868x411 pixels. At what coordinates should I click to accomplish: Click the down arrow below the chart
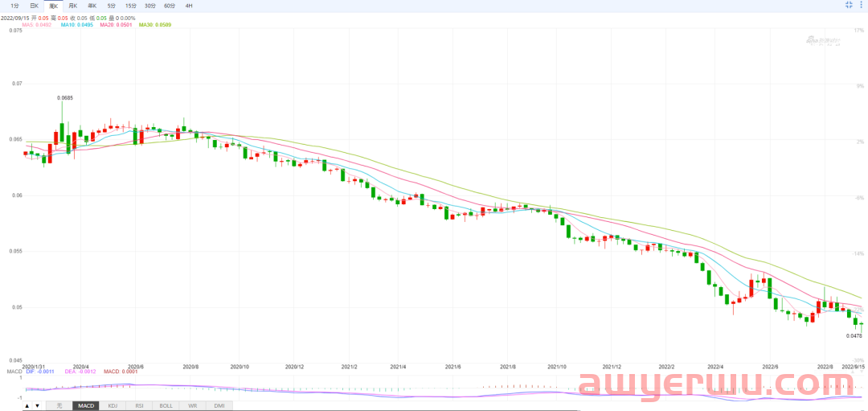(37, 406)
